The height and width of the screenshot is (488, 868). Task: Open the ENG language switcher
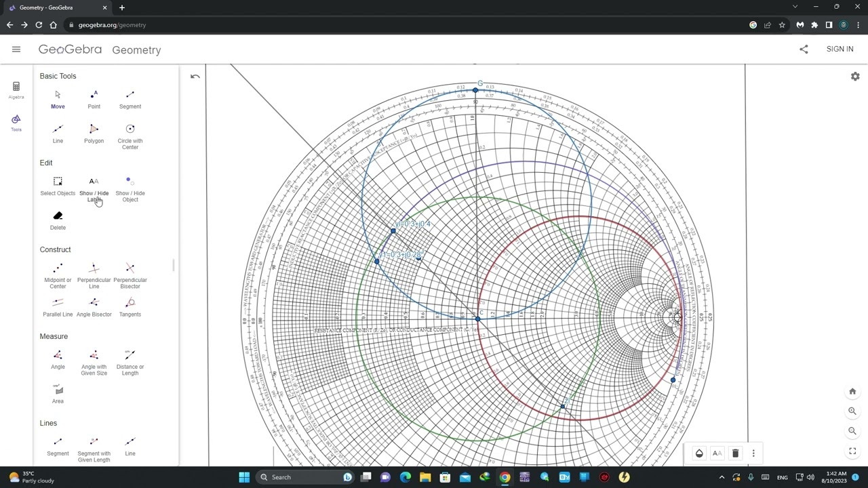(782, 477)
